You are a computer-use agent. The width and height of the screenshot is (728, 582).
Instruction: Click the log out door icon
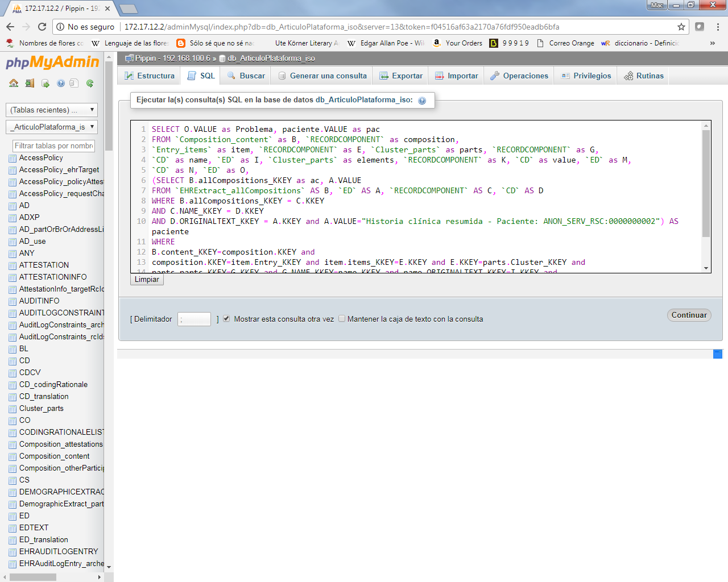[x=30, y=84]
